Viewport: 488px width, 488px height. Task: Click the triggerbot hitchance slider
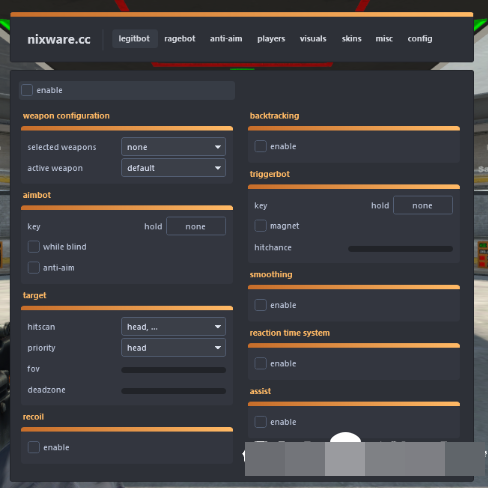[400, 249]
